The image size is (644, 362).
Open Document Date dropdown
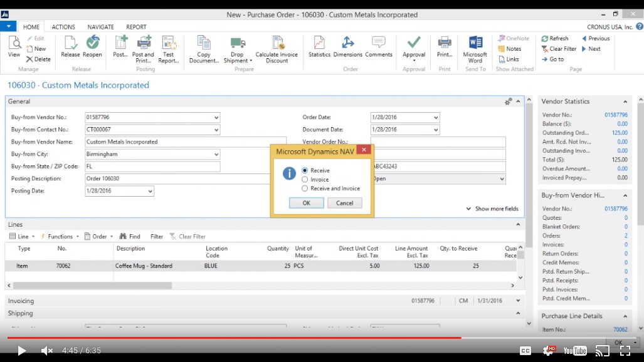coord(436,130)
